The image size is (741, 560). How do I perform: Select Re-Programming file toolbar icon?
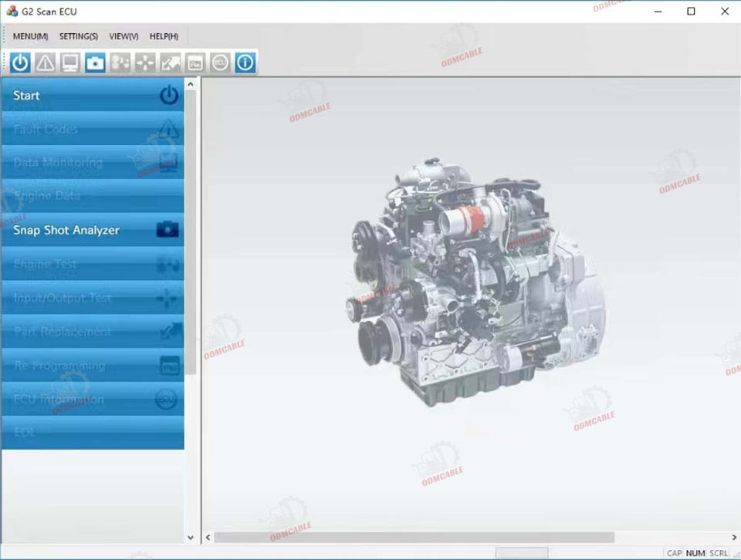pos(195,62)
